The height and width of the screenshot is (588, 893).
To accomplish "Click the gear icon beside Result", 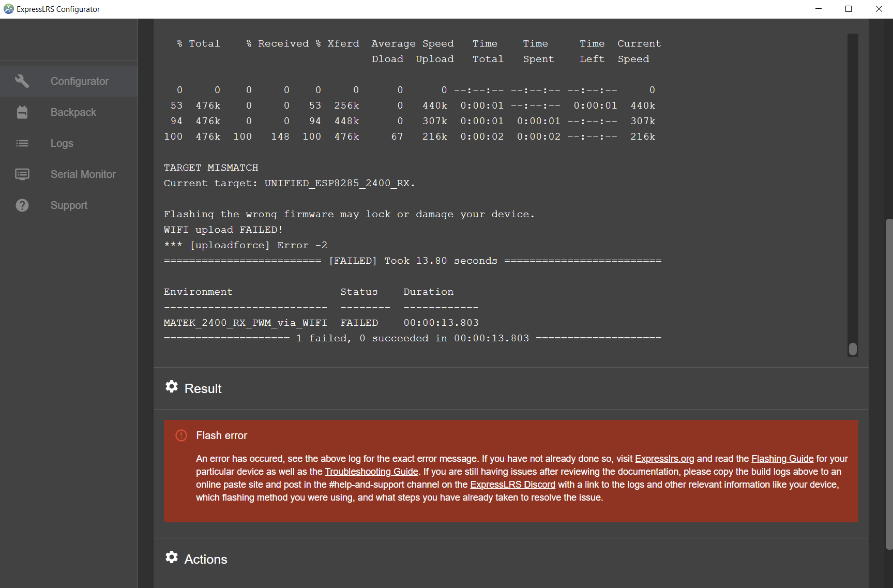I will coord(172,387).
